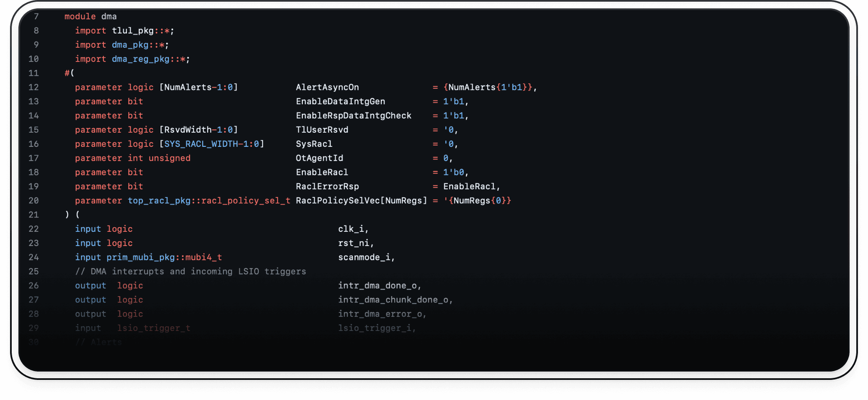This screenshot has height=400, width=868.
Task: Click the clk_i port name
Action: click(x=351, y=229)
